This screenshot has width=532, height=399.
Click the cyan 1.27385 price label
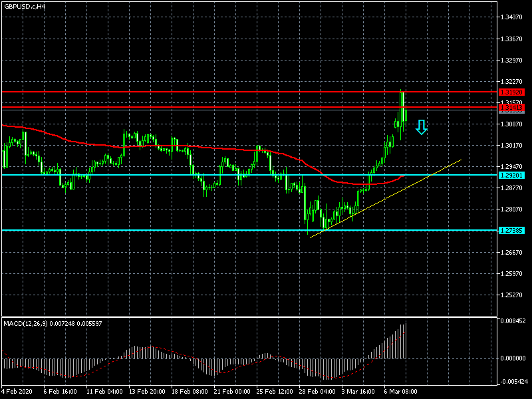(511, 230)
